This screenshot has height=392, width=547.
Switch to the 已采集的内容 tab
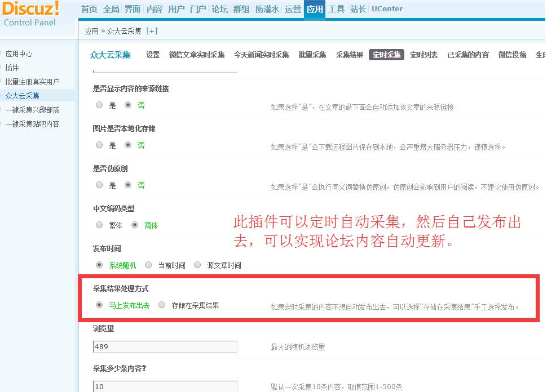(x=468, y=55)
